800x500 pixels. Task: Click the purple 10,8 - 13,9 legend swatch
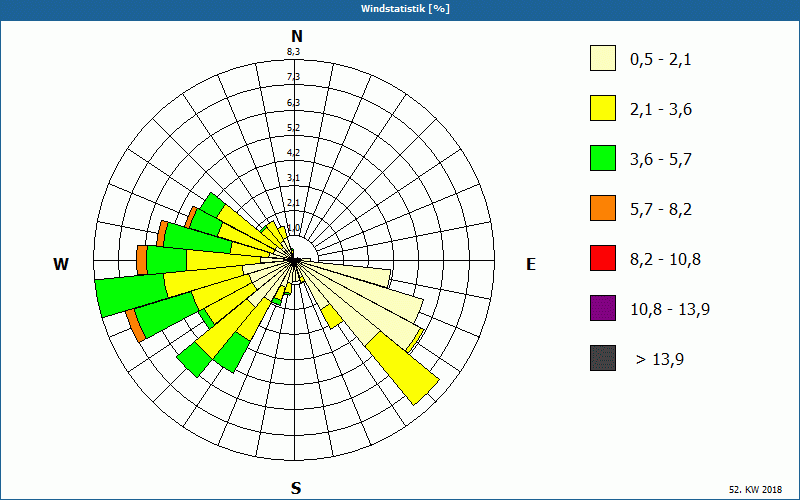[x=603, y=308]
